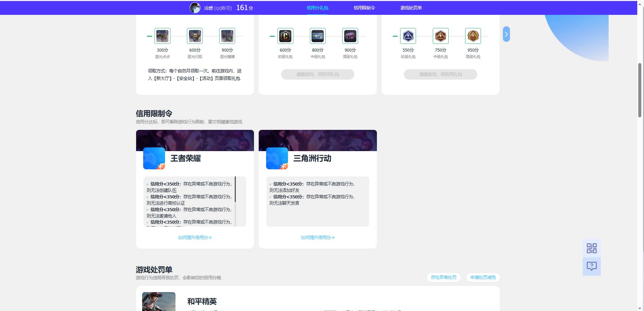Click the 800分 中级礼包 icon
This screenshot has height=311, width=644.
point(318,36)
